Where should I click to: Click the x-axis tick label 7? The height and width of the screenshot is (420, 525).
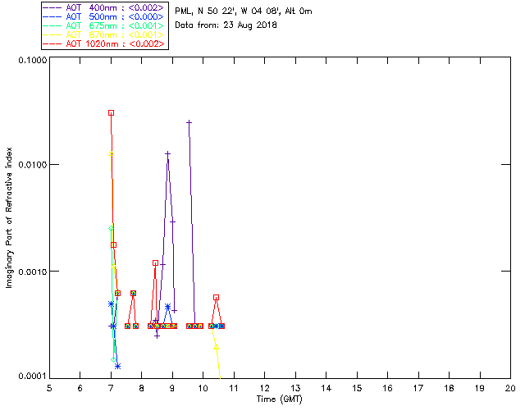point(111,388)
